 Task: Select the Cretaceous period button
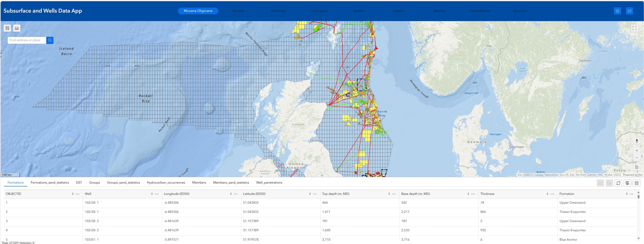(x=319, y=11)
